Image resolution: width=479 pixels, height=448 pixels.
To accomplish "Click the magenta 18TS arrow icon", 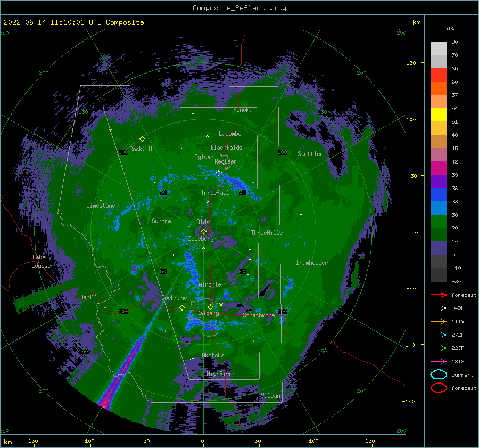I will coord(439,362).
